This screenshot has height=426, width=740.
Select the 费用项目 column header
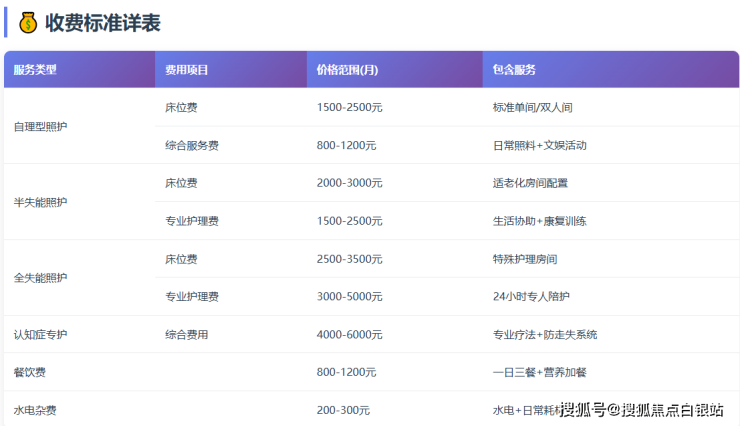pos(186,70)
